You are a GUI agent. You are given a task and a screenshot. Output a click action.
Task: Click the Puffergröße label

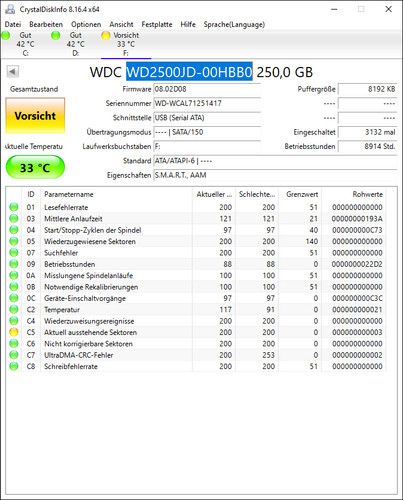coord(316,89)
